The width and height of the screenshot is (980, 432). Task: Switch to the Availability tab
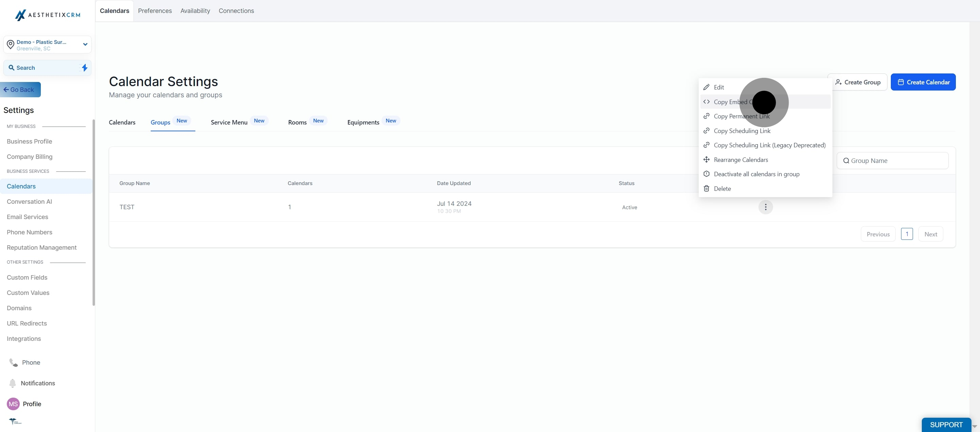coord(195,11)
